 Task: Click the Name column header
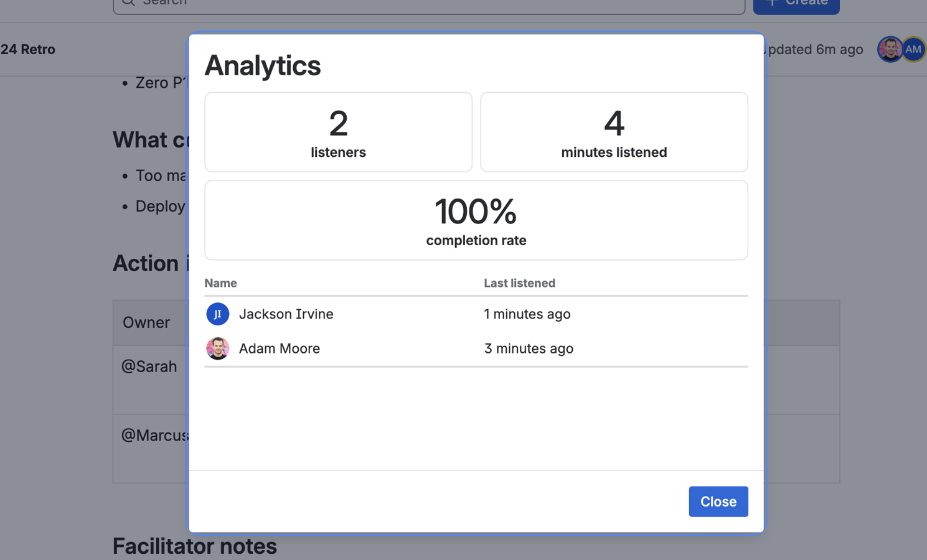(220, 283)
